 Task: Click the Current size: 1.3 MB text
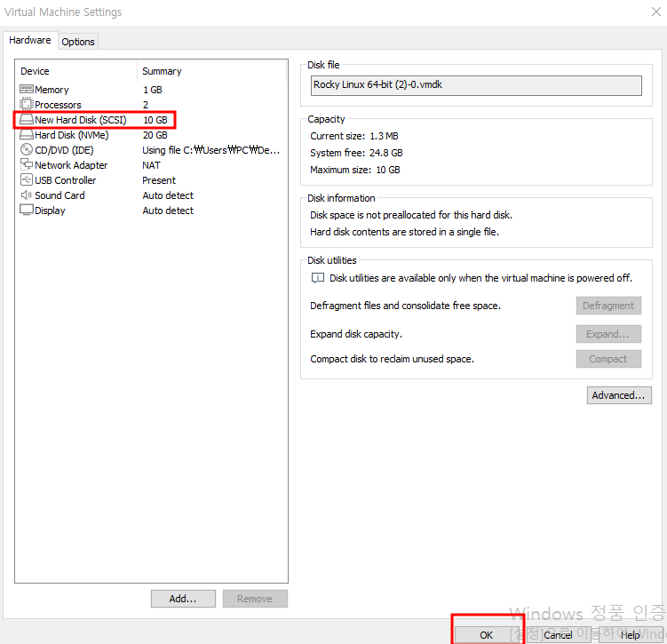[x=354, y=136]
